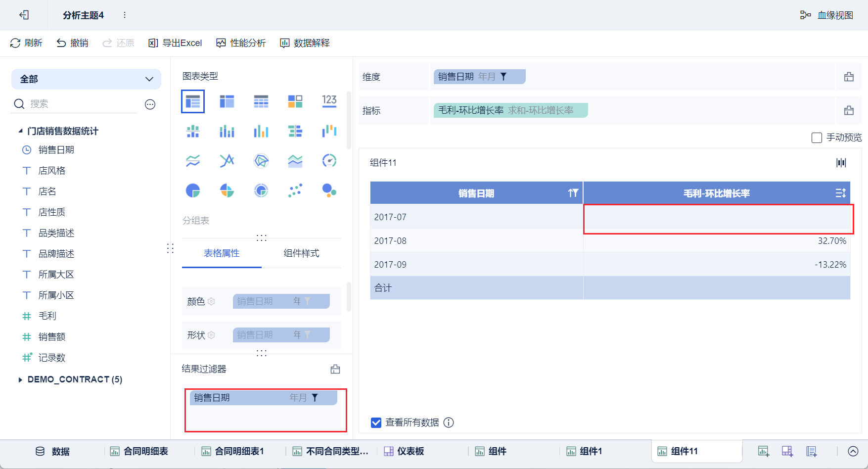Click the add dashboard icon in bottom bar
868x469 pixels.
click(x=787, y=451)
